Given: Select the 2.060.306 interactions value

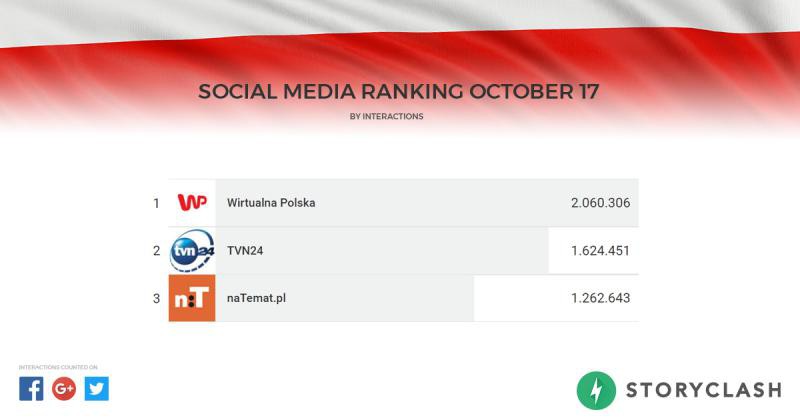Looking at the screenshot, I should click(600, 203).
